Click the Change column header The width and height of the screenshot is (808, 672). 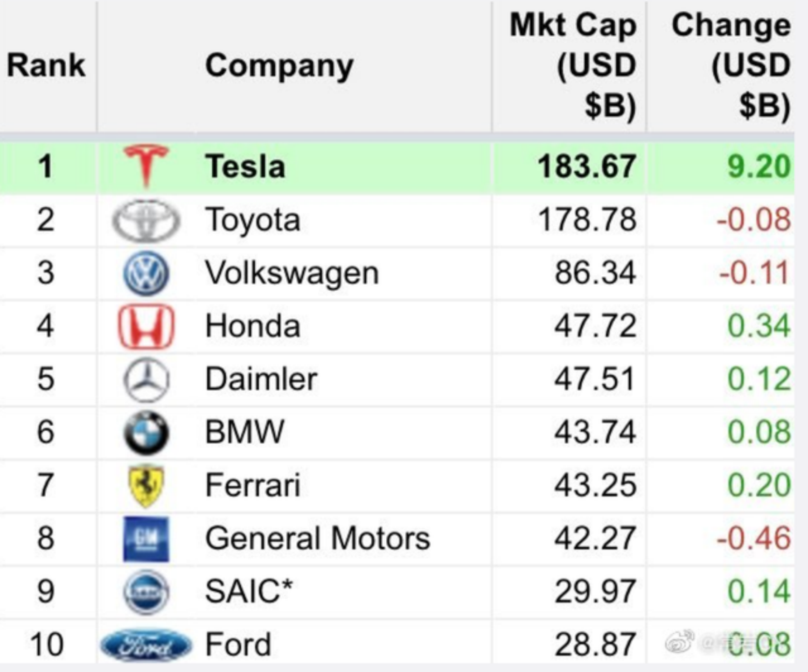point(730,65)
